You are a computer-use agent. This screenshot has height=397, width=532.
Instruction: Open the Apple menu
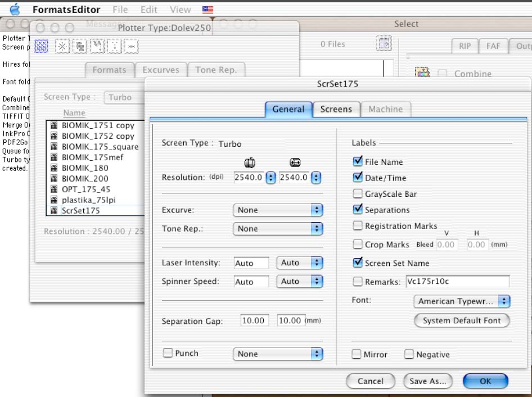point(15,10)
